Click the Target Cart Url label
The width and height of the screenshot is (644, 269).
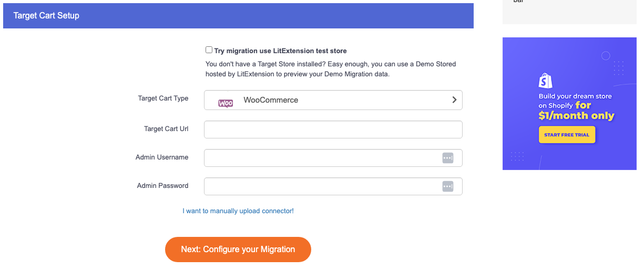[x=166, y=129]
